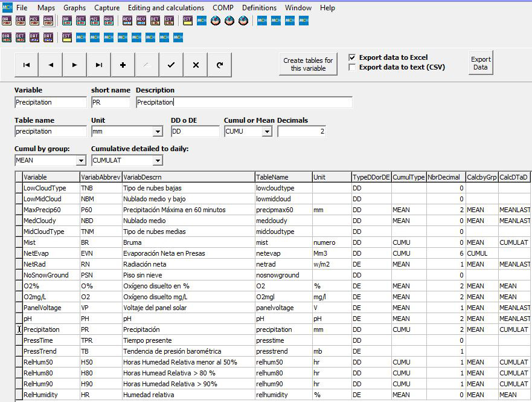Screen dimensions: 532x402
Task: Cancel edit with the X button
Action: 196,65
